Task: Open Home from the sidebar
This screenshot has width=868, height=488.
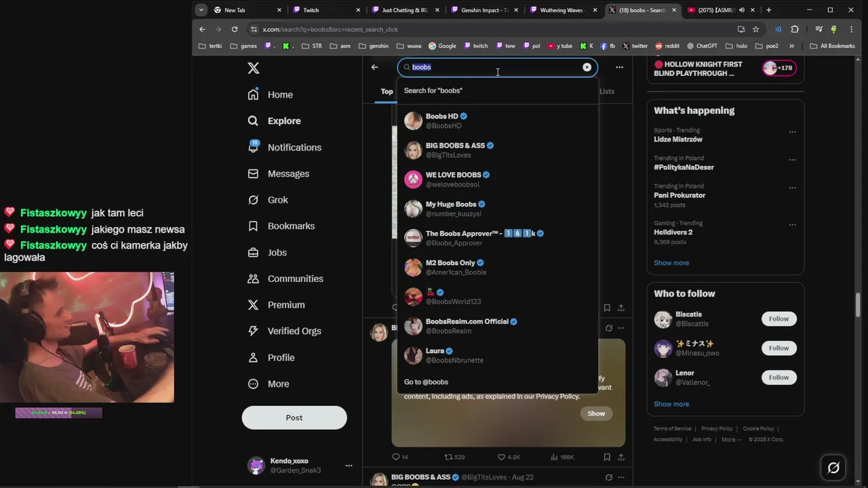Action: pos(271,95)
